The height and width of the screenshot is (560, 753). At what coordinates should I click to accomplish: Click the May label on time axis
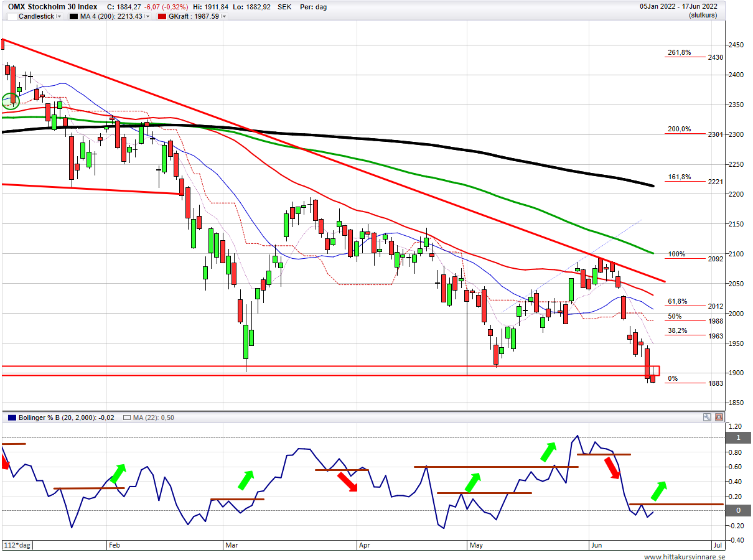[x=476, y=544]
